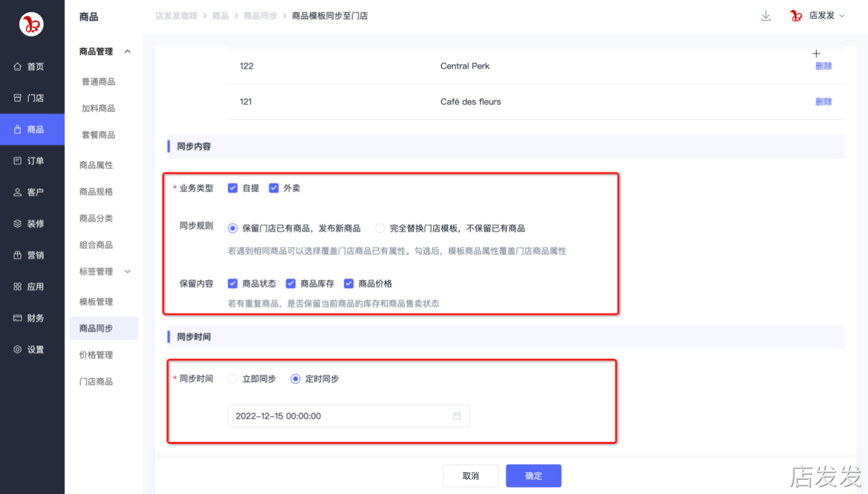Click the 订单 order icon
This screenshot has height=494, width=868.
[x=18, y=161]
